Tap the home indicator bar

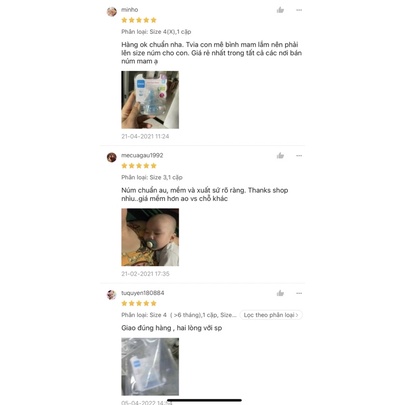204,400
